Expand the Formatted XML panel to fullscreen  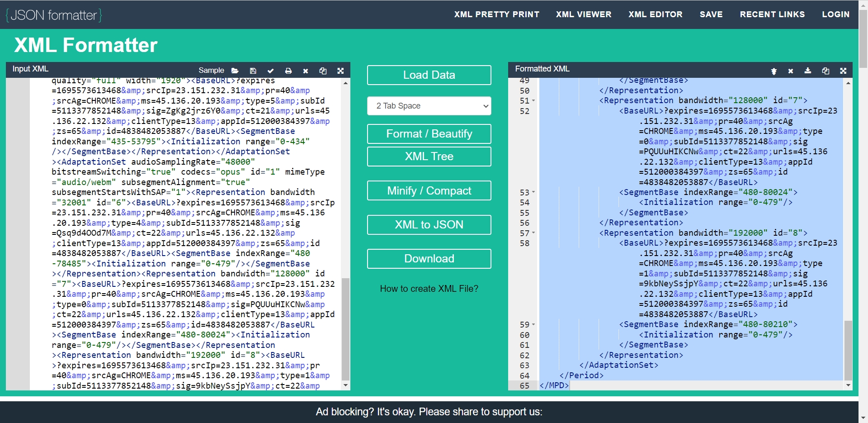(843, 71)
